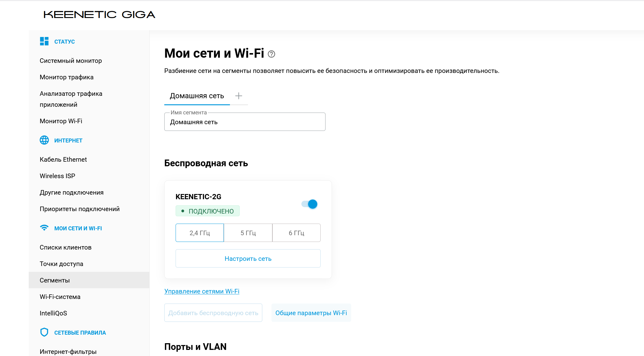This screenshot has height=356, width=644.
Task: Click Общие параметры Wi-Fi button
Action: [x=311, y=313]
